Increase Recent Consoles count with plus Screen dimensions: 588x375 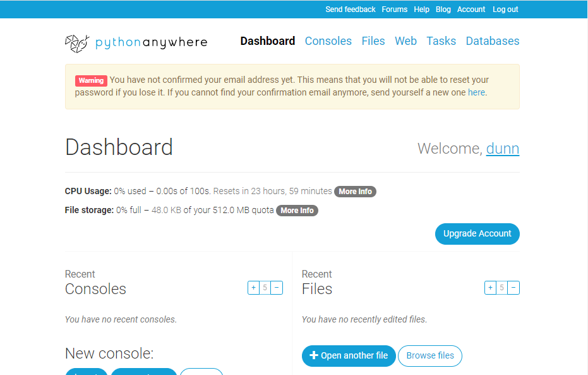coord(253,288)
